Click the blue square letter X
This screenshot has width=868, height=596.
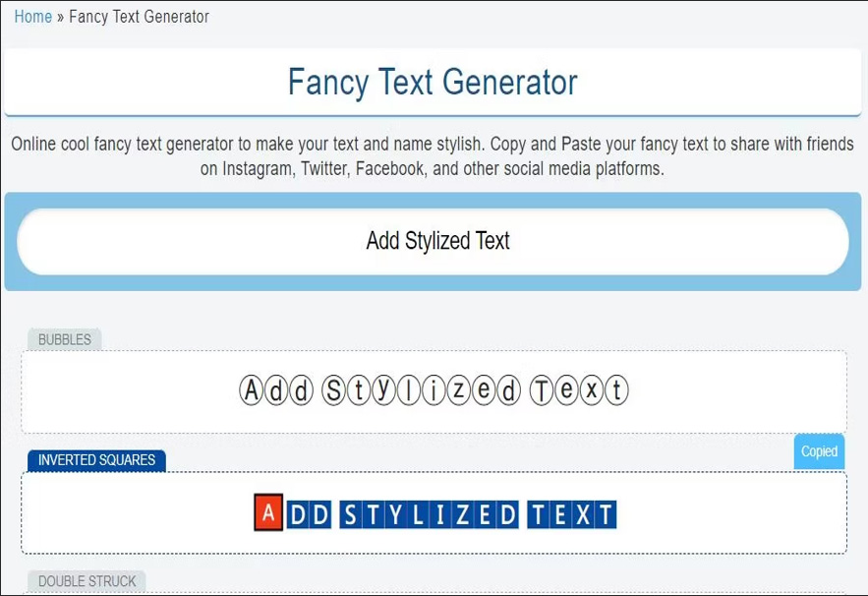coord(583,514)
